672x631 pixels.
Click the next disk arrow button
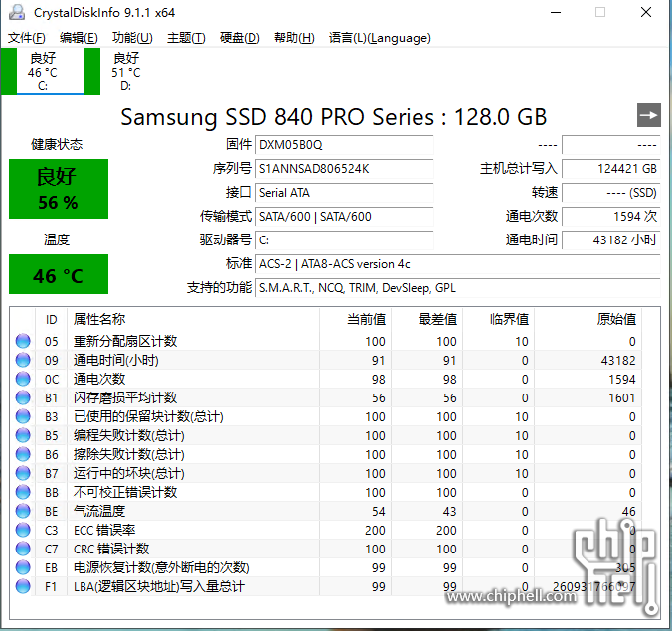click(x=648, y=115)
